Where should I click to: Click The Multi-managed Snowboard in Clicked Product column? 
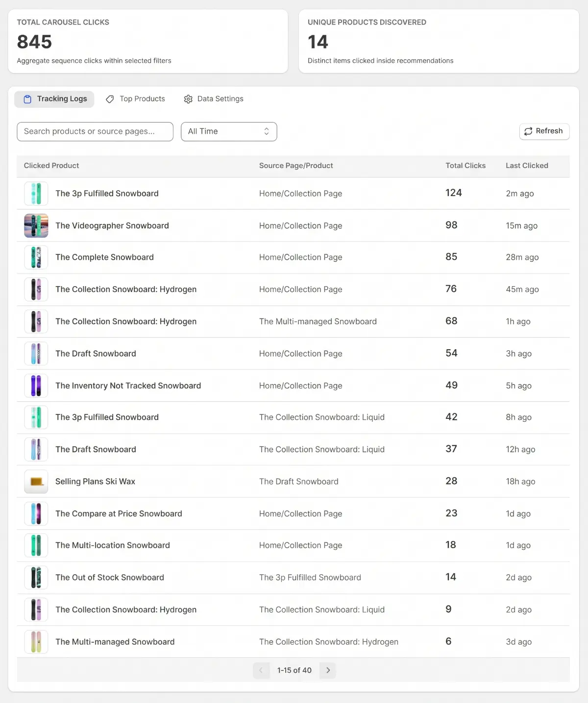[x=115, y=642]
